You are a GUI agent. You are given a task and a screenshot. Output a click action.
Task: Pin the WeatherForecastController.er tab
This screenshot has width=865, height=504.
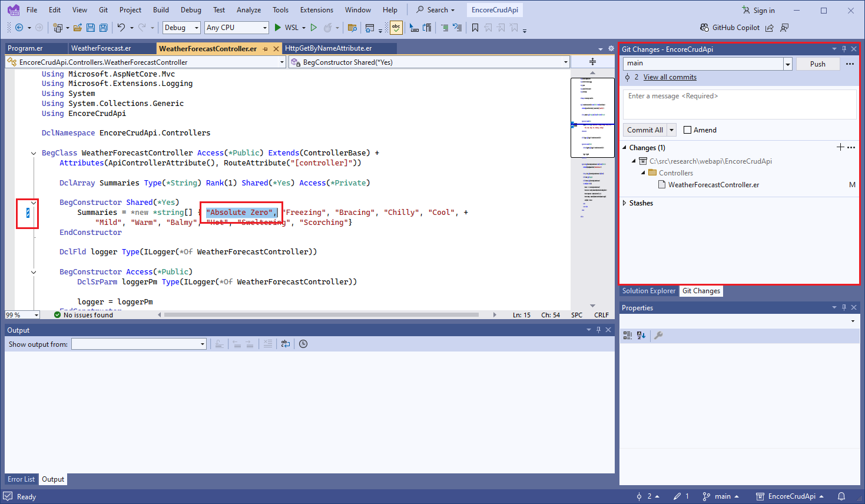pyautogui.click(x=266, y=49)
